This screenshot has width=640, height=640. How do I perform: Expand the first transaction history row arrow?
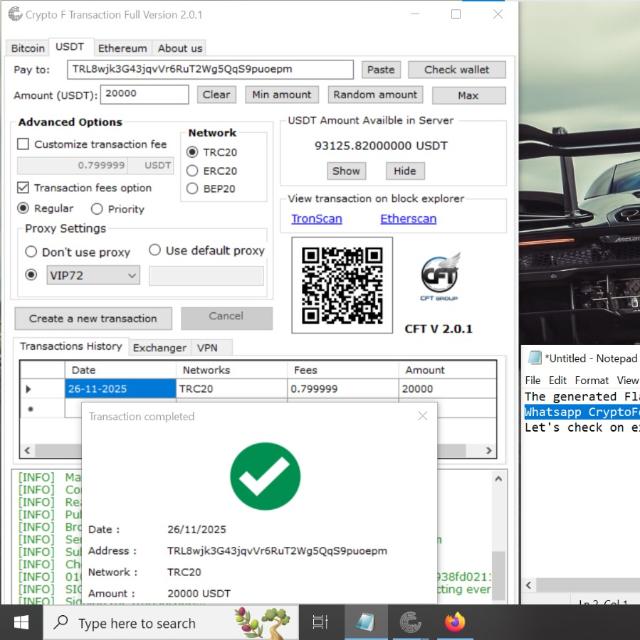point(28,389)
